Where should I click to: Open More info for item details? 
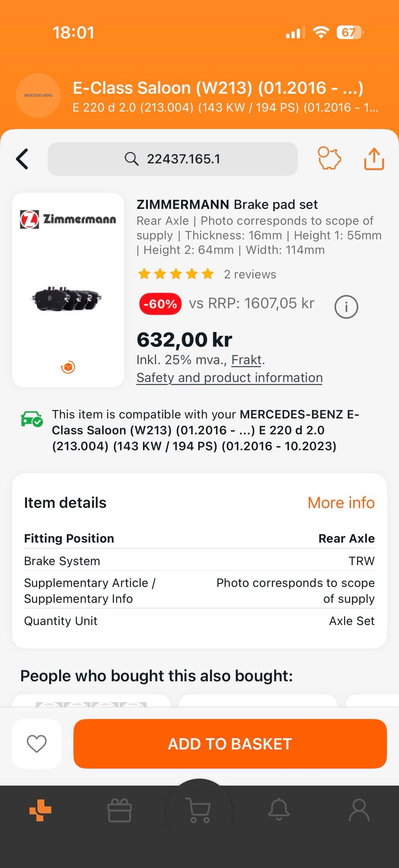point(341,503)
